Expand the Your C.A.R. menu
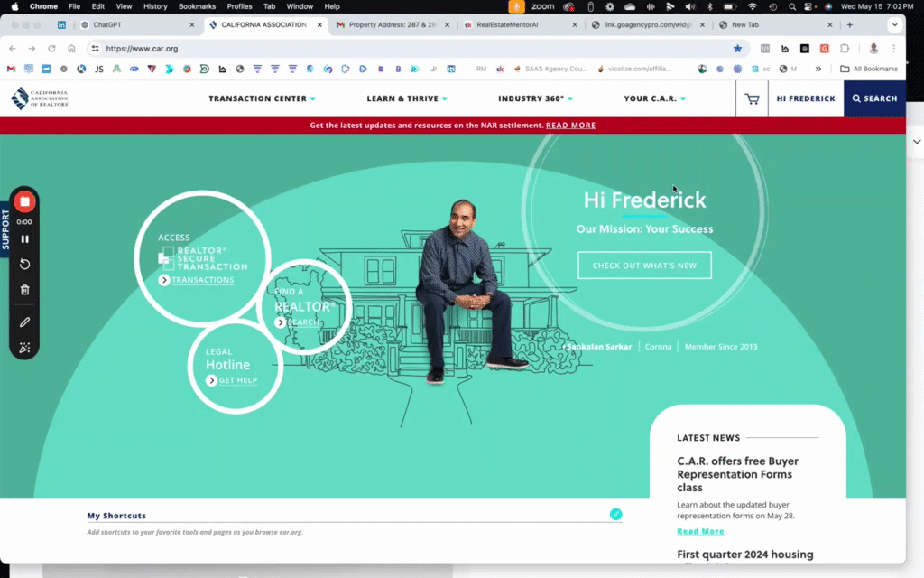 tap(655, 98)
